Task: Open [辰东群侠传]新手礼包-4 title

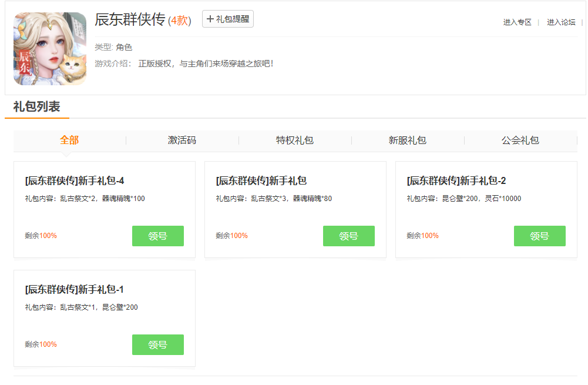Action: point(75,180)
